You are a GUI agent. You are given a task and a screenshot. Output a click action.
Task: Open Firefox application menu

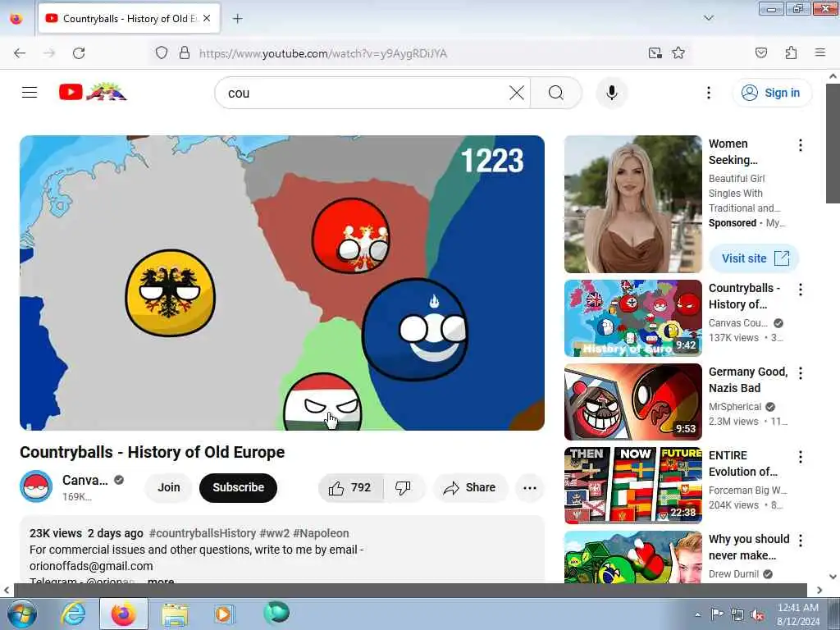819,53
